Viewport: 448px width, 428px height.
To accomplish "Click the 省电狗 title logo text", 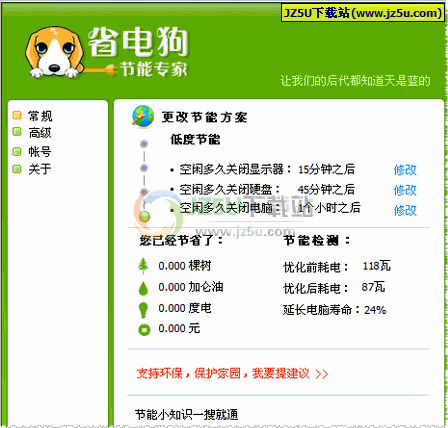I will (x=138, y=41).
